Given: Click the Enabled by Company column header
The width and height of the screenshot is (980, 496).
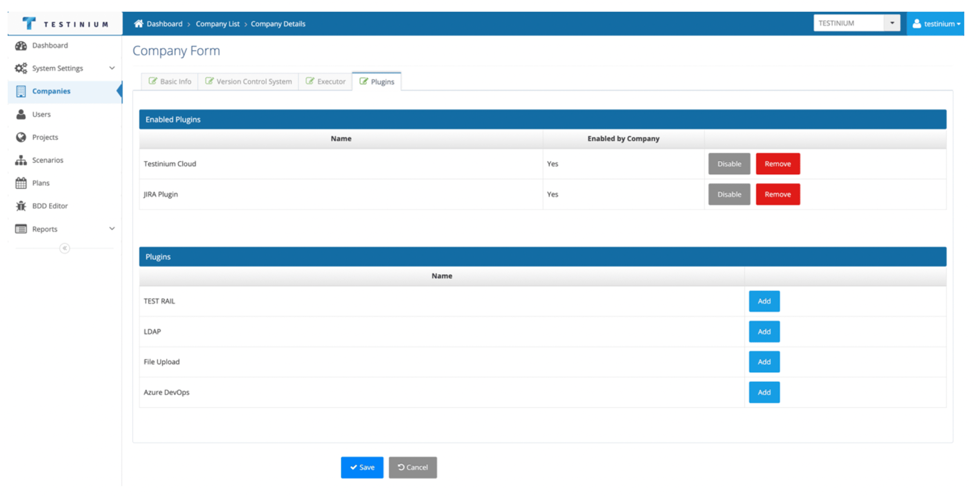Looking at the screenshot, I should pos(623,139).
